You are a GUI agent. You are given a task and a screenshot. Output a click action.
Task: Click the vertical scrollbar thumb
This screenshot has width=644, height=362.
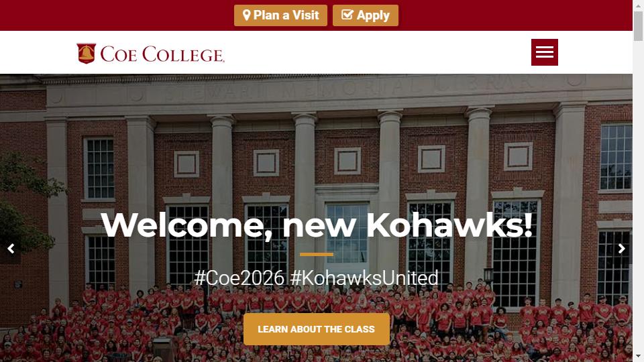pos(638,25)
